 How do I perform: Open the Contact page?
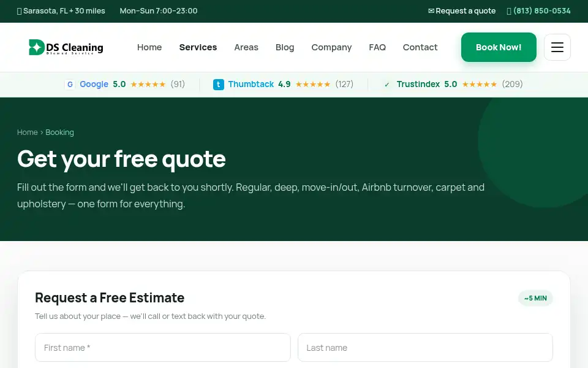[x=420, y=47]
